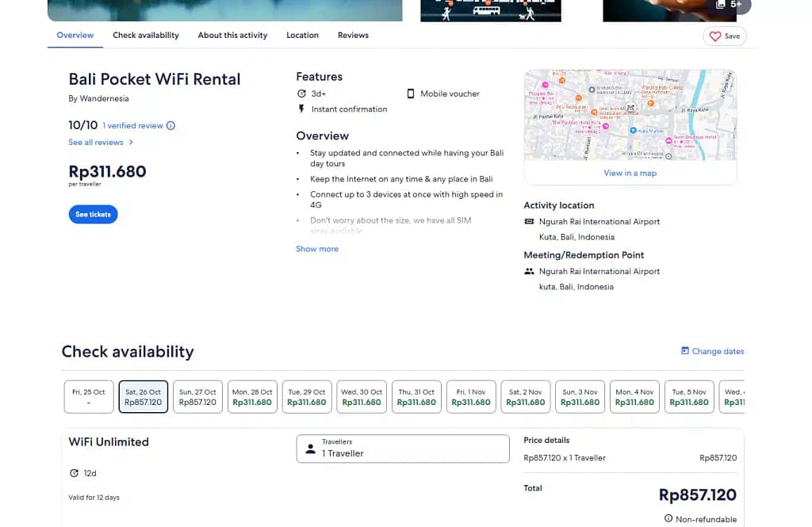Select the Sat, 26 Oct date option

(x=144, y=397)
